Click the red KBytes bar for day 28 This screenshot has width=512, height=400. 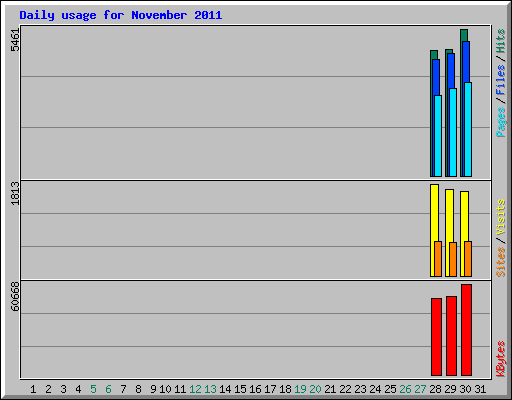[x=436, y=337]
